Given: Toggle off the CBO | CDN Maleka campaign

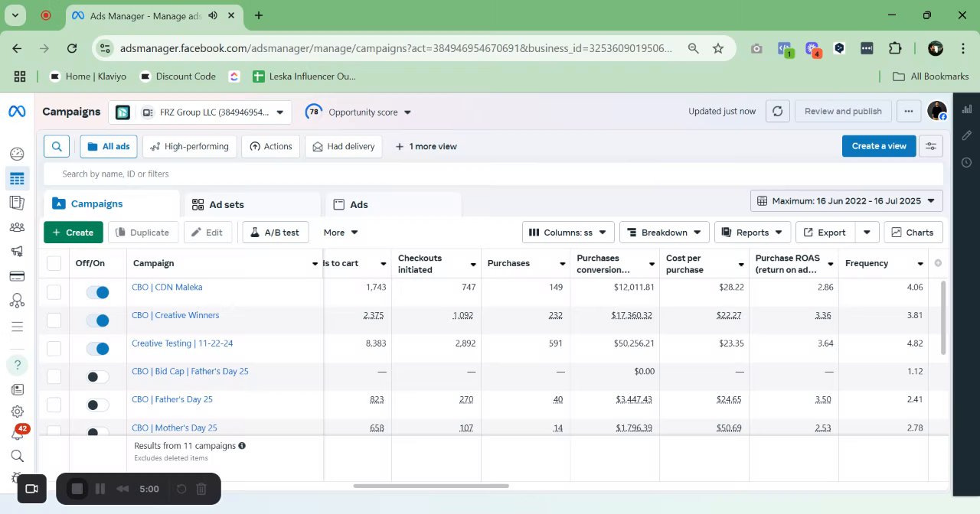Looking at the screenshot, I should 97,292.
